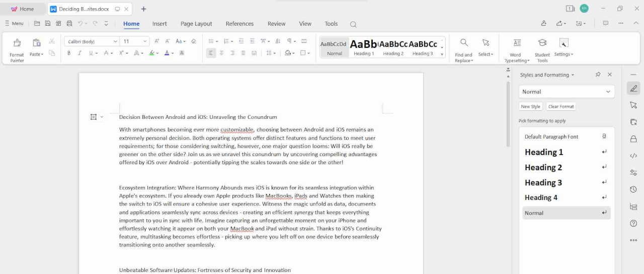Toggle Bold formatting
Image resolution: width=644 pixels, height=274 pixels.
pos(69,53)
